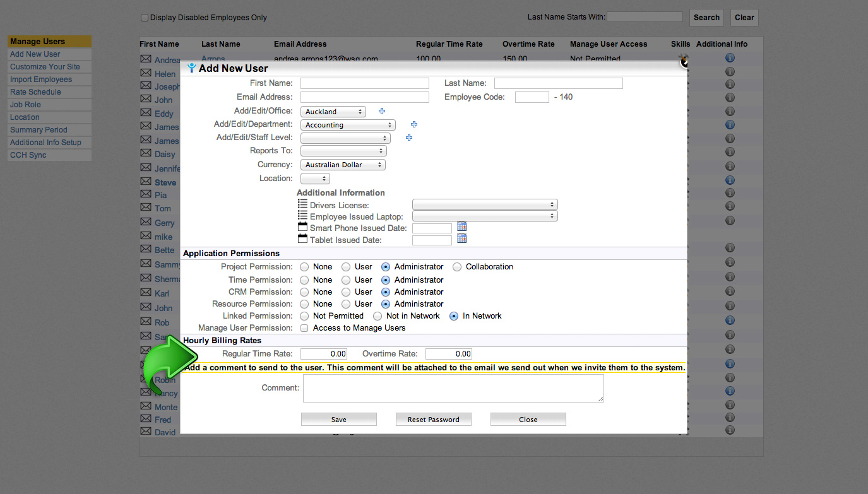Image resolution: width=868 pixels, height=494 pixels.
Task: Click the plus icon beside Department dropdown
Action: (414, 125)
